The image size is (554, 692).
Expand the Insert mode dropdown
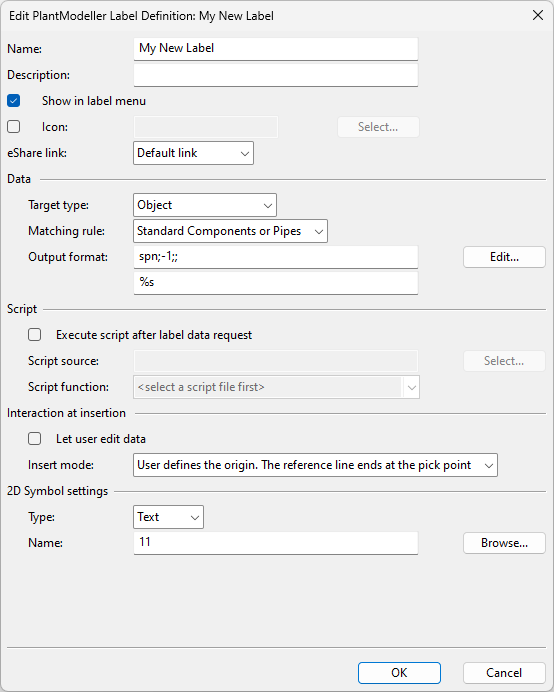315,465
